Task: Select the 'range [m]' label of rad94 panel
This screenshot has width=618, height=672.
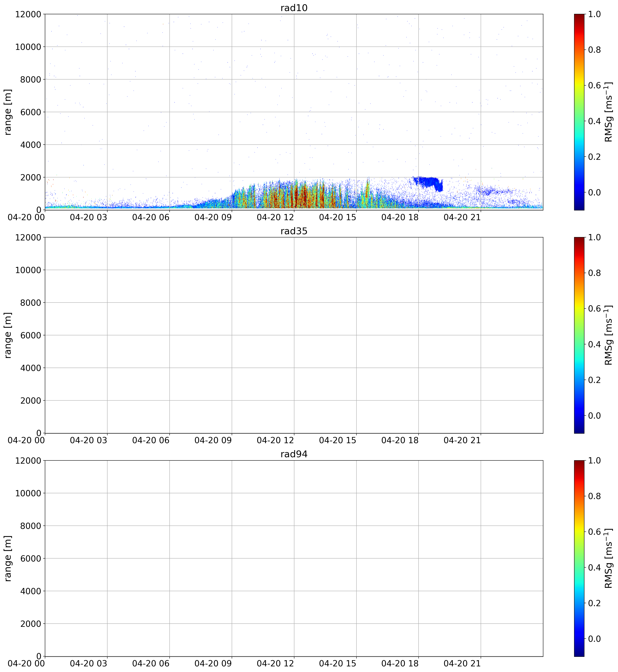Action: tap(8, 558)
